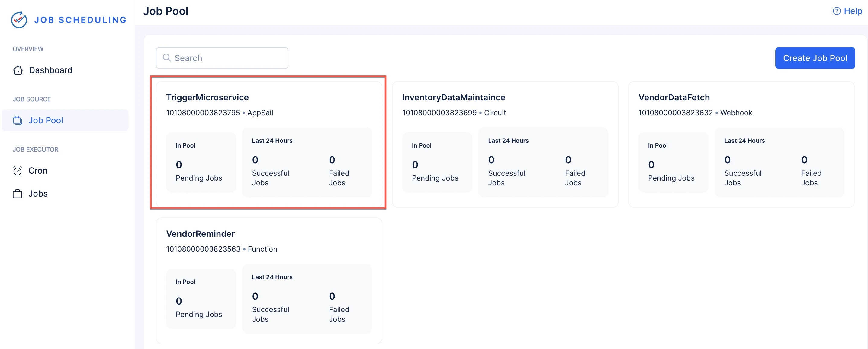Click the JOB SOURCE section label
868x349 pixels.
pyautogui.click(x=32, y=99)
